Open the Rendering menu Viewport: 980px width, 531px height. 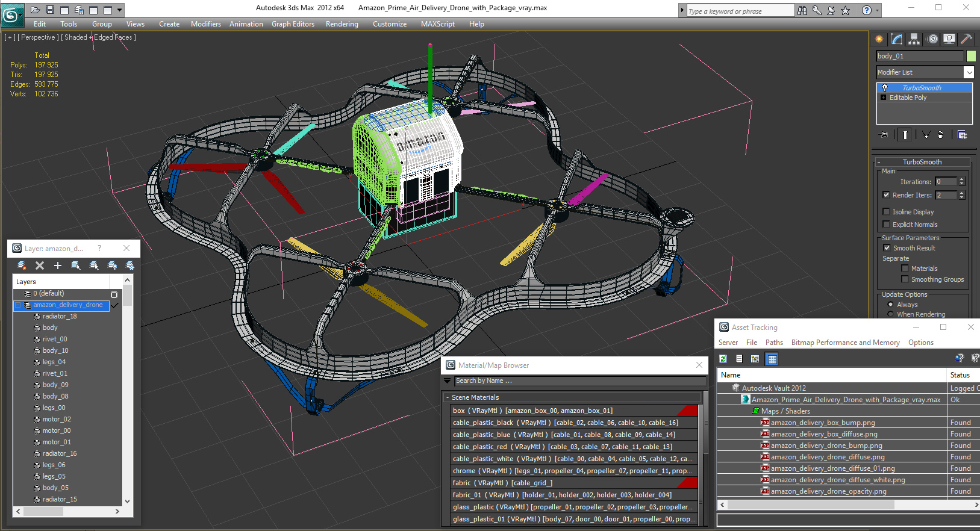(x=342, y=24)
